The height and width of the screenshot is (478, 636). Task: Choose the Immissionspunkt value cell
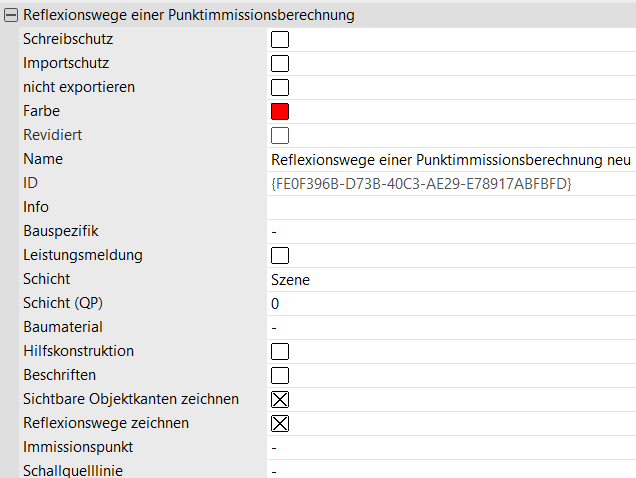(450, 447)
